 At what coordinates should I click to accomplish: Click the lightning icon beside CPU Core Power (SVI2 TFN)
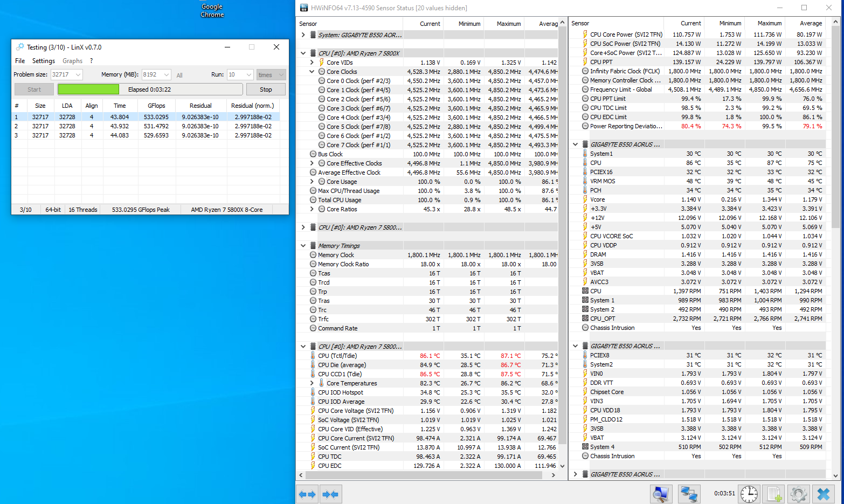pos(585,34)
